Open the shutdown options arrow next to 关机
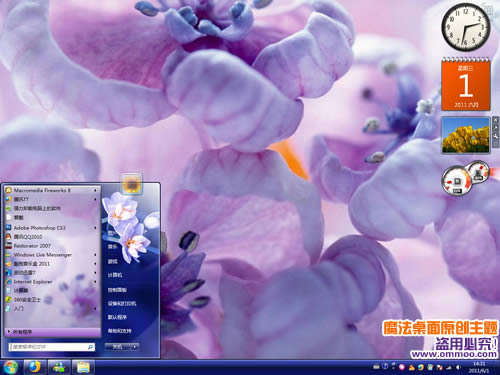This screenshot has height=375, width=500. click(x=134, y=347)
